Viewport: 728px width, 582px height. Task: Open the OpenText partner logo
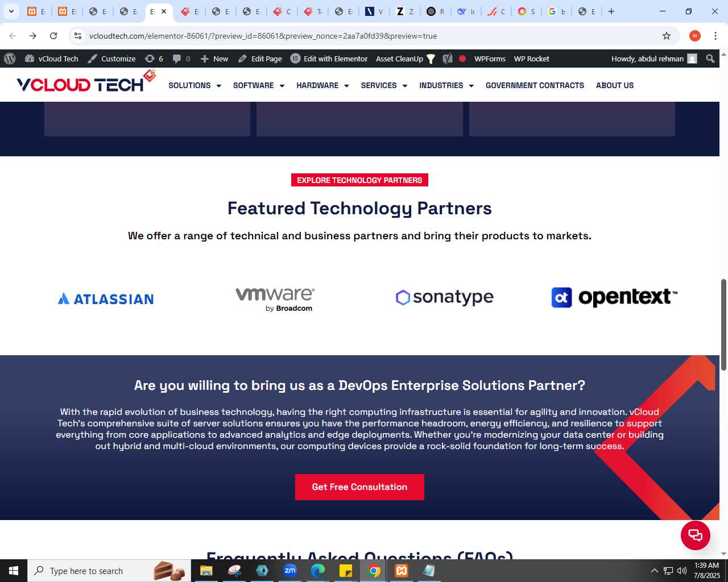click(614, 297)
